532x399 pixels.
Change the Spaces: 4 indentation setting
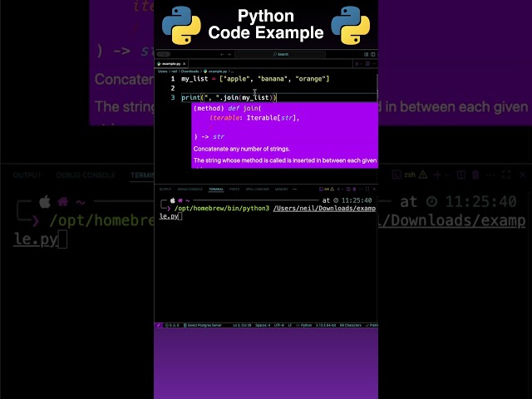tap(263, 325)
